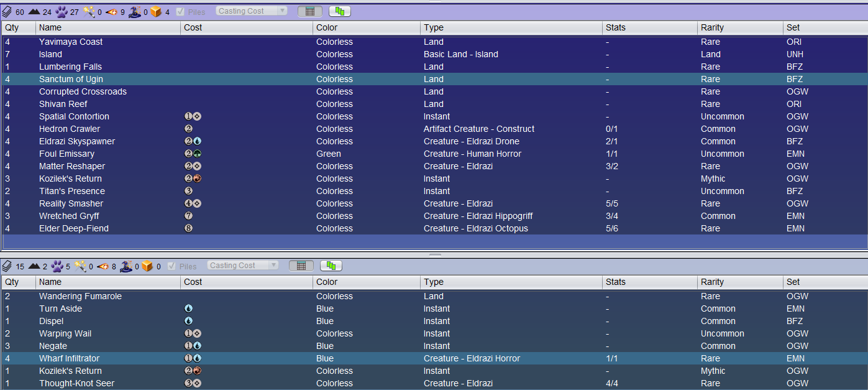Sort sideboard by the Color column header
Image resolution: width=868 pixels, height=390 pixels.
[x=367, y=282]
